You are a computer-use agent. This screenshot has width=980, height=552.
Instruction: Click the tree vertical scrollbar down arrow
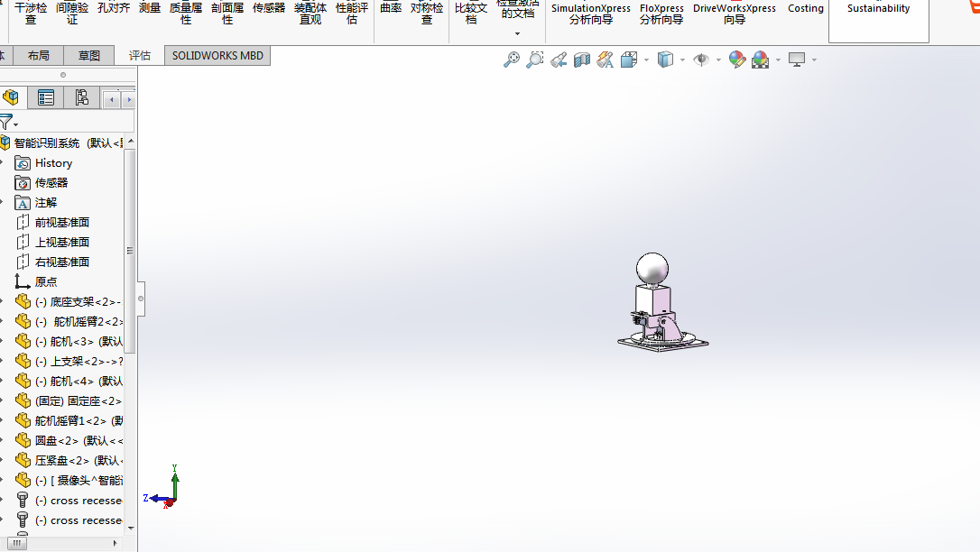131,529
